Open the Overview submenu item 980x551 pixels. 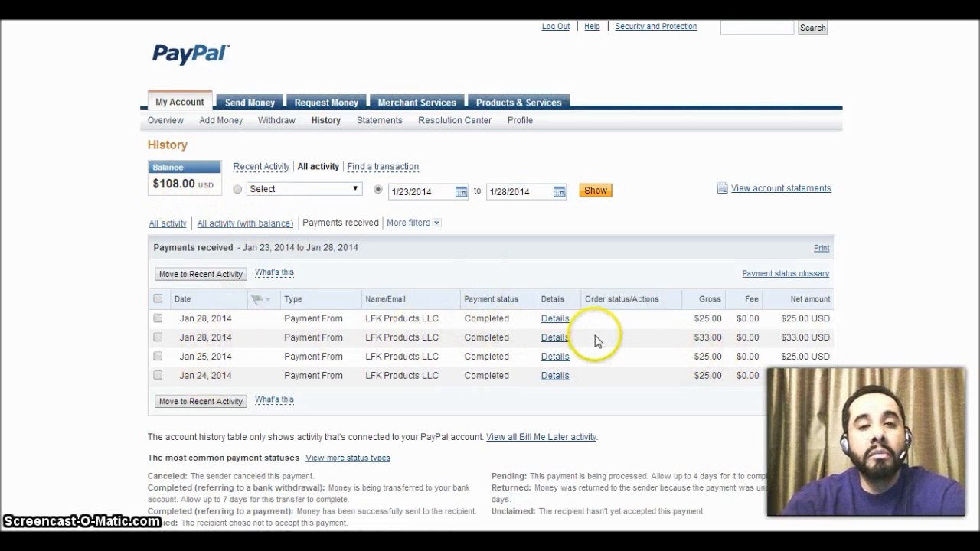click(165, 120)
